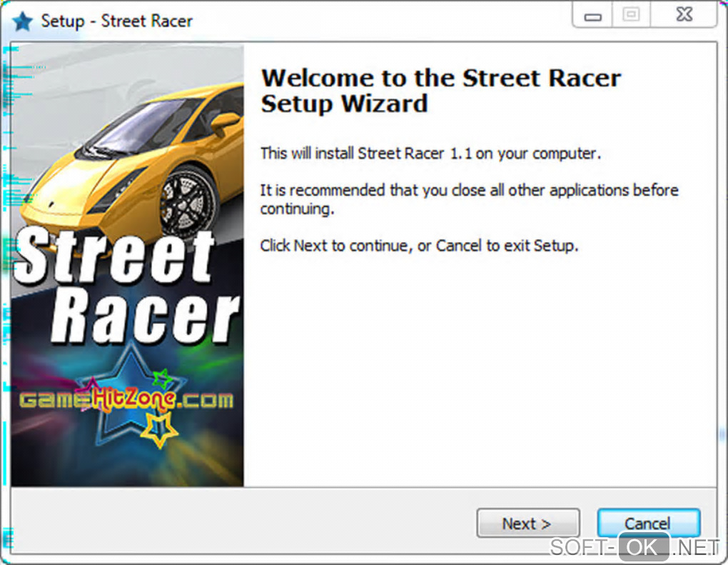Cancel the Street Racer setup
Screen dimensions: 728x565
tap(648, 523)
